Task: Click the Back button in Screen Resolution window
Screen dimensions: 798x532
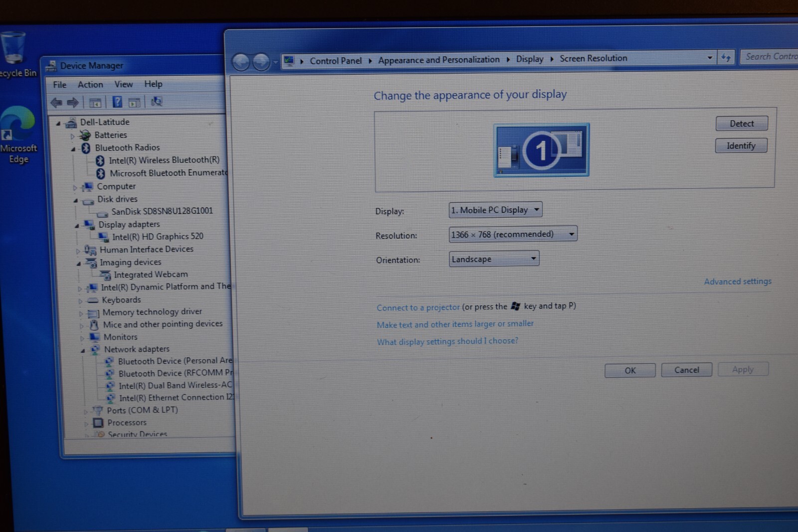Action: tap(241, 62)
